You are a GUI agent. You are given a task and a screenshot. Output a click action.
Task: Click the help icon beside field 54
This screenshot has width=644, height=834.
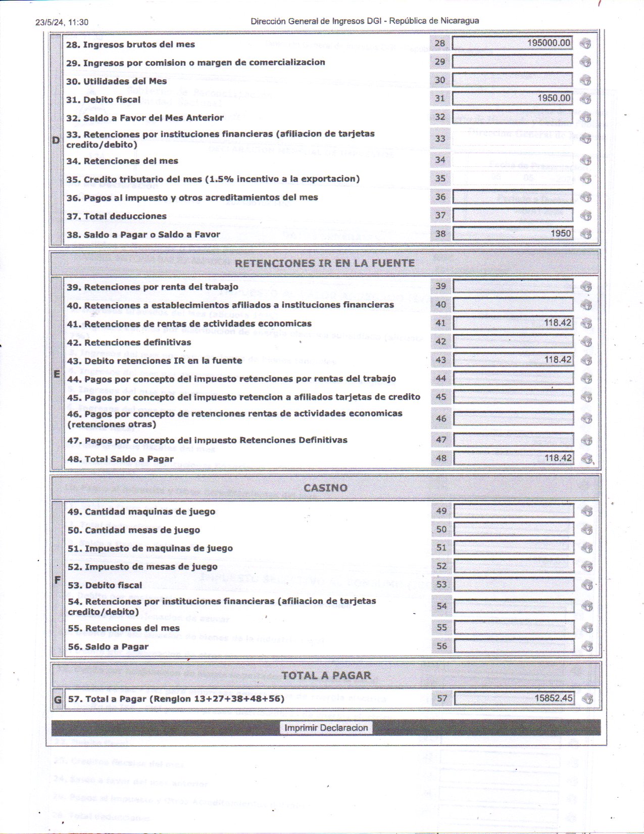coord(586,606)
